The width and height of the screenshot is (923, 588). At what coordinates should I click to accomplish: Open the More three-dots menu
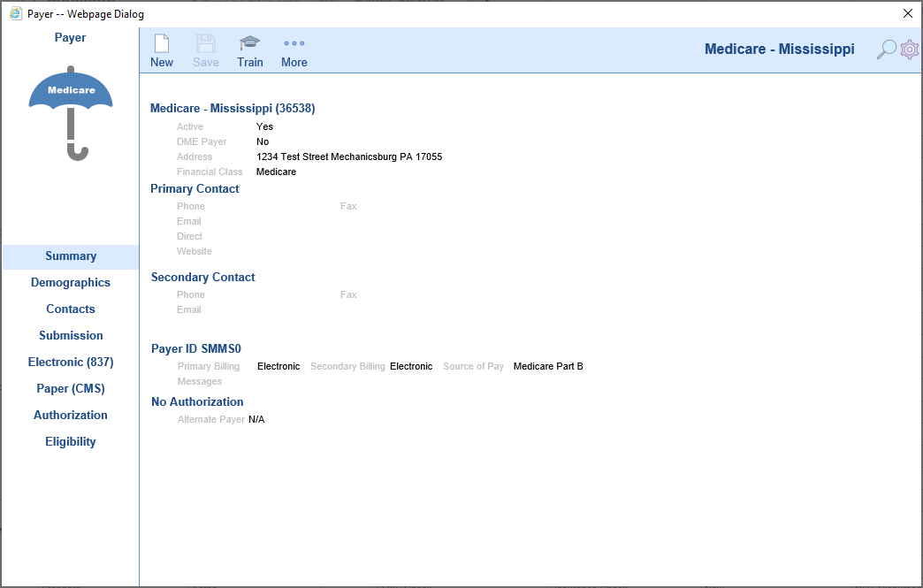pyautogui.click(x=294, y=43)
